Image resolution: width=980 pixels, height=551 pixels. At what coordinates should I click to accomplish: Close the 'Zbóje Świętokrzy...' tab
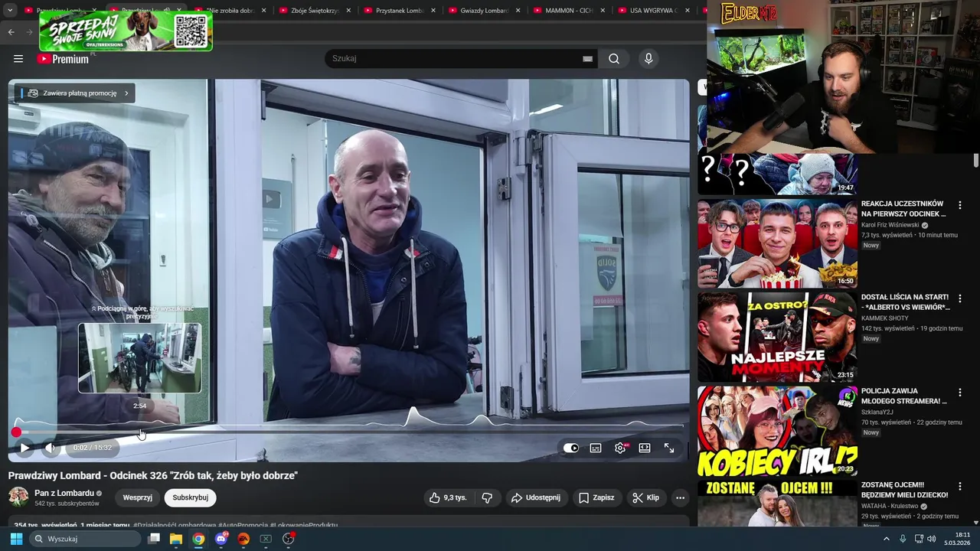coord(348,11)
